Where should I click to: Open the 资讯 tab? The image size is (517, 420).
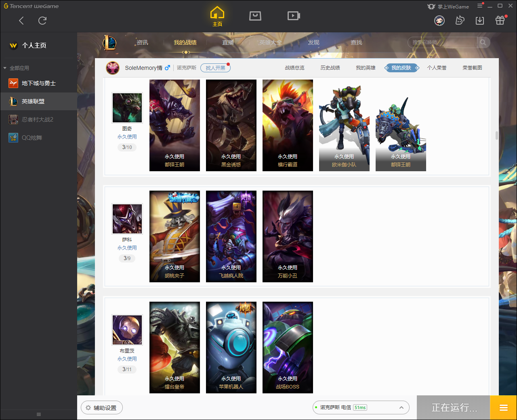[x=142, y=42]
